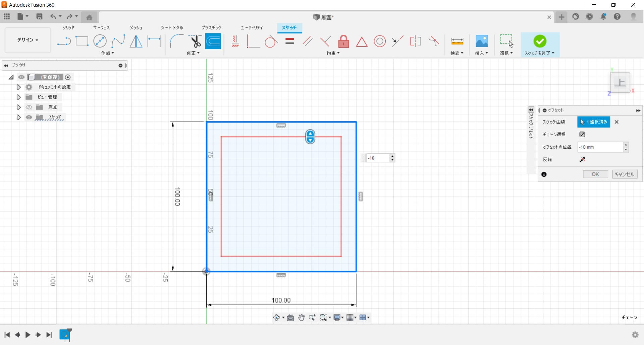The width and height of the screenshot is (644, 345).
Task: Click OK in the offset dialog
Action: (595, 174)
